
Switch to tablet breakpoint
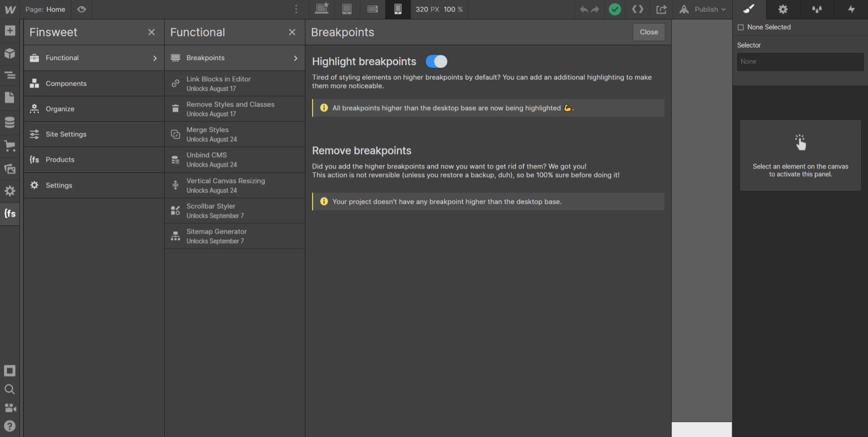(x=347, y=9)
